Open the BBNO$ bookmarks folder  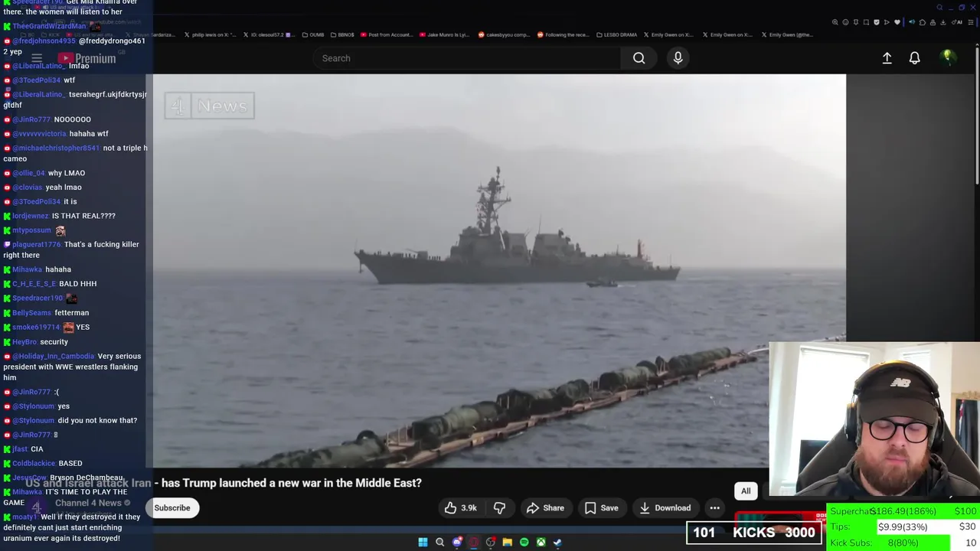tap(341, 34)
